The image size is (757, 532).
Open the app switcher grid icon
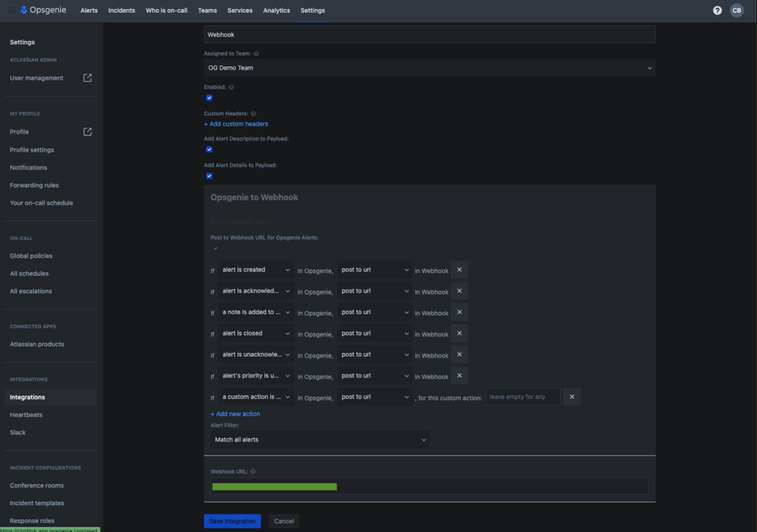[11, 10]
